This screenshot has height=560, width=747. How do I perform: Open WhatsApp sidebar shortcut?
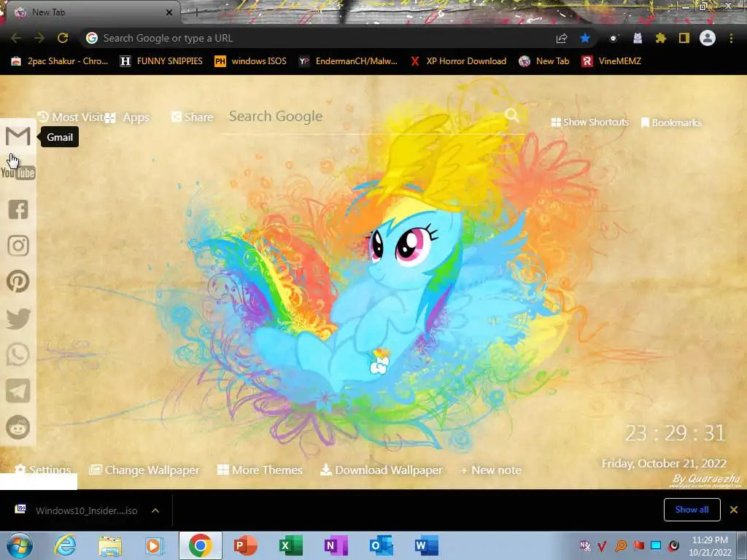pos(18,355)
